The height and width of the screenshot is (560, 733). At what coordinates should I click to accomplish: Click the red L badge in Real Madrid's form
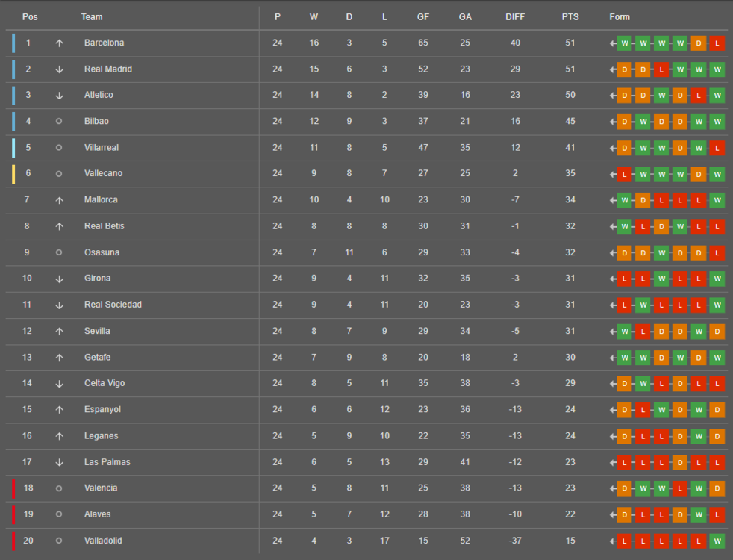click(661, 69)
